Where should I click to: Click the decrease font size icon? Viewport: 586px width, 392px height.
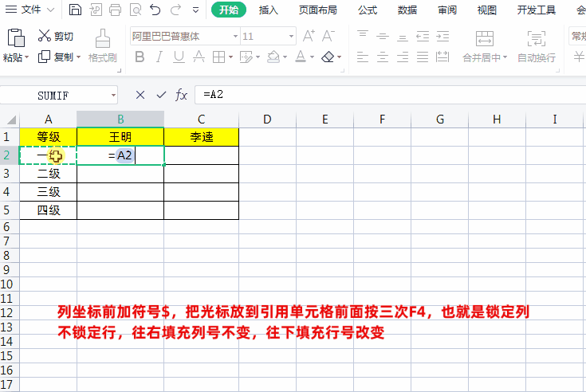tap(328, 36)
